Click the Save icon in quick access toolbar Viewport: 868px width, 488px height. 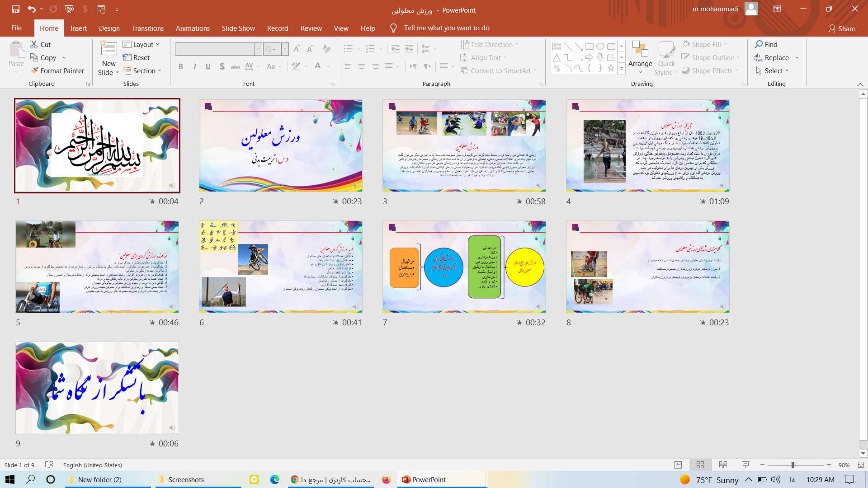point(16,9)
